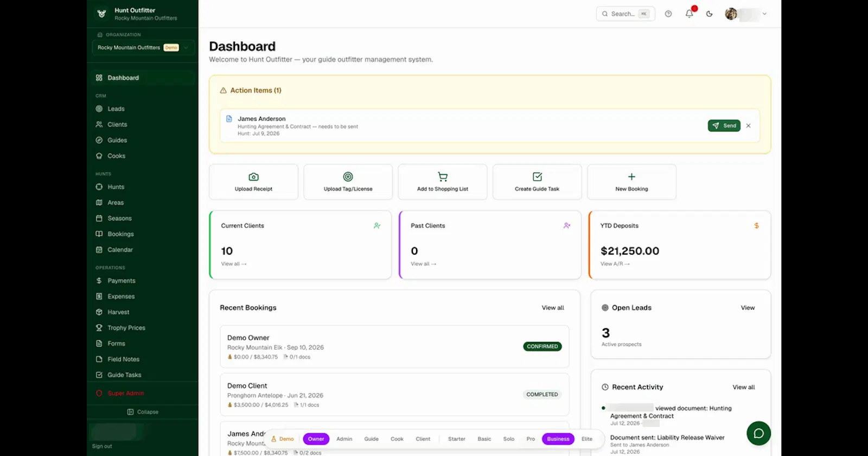The image size is (868, 456).
Task: Click the Harvest box icon
Action: coord(99,312)
